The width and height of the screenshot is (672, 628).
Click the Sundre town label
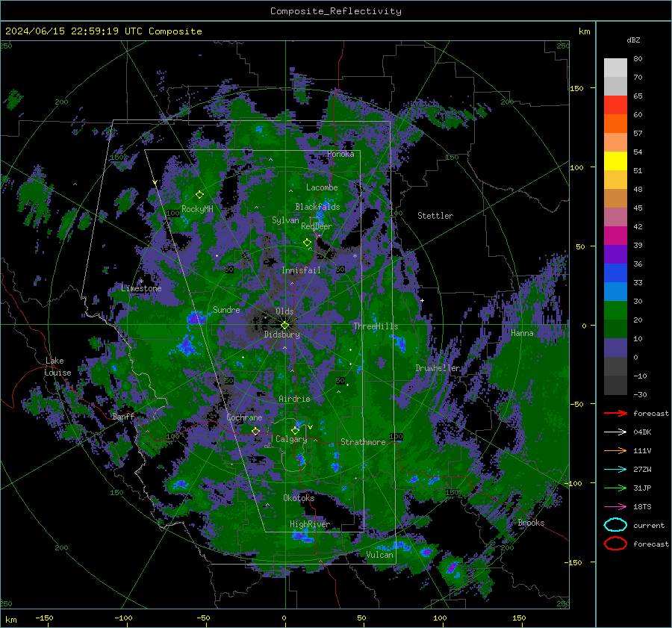pyautogui.click(x=226, y=310)
